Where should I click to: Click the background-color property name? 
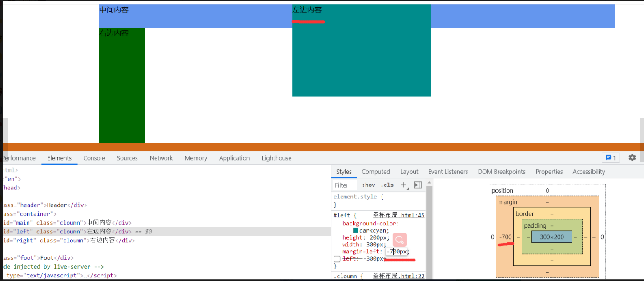coord(370,223)
